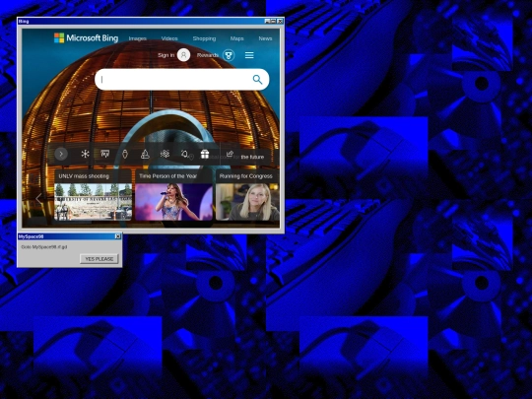This screenshot has height=399, width=532.
Task: Open Time Person of the Year headline
Action: 167,176
